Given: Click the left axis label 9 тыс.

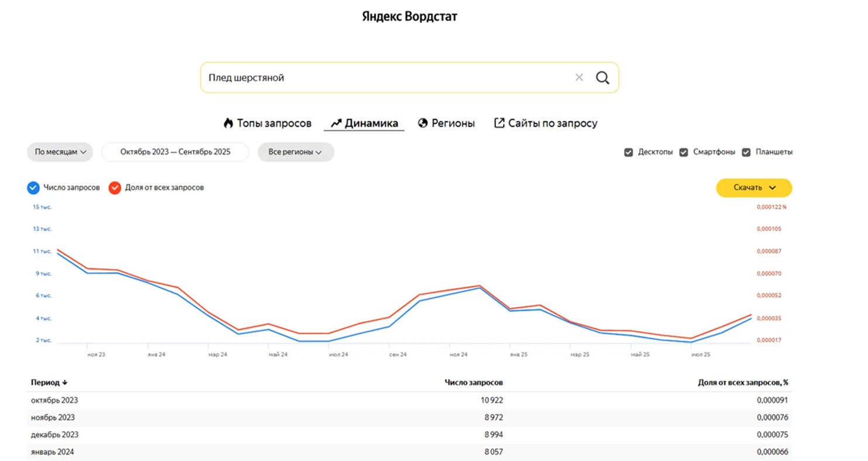Looking at the screenshot, I should coord(44,273).
